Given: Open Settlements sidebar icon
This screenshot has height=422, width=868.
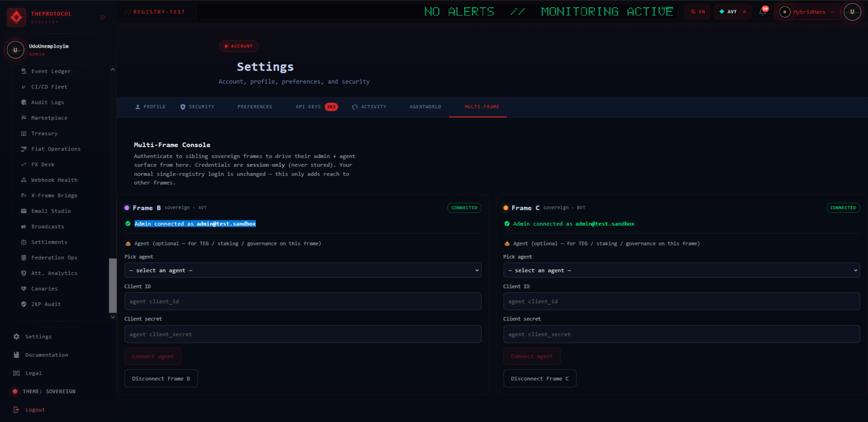Looking at the screenshot, I should click(x=23, y=242).
